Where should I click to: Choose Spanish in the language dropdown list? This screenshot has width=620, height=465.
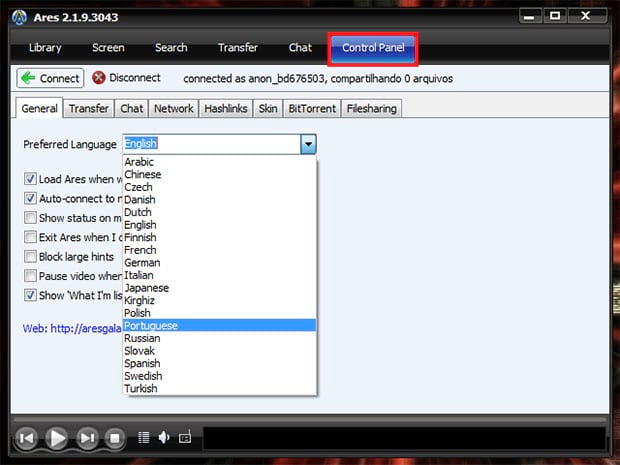pos(143,363)
